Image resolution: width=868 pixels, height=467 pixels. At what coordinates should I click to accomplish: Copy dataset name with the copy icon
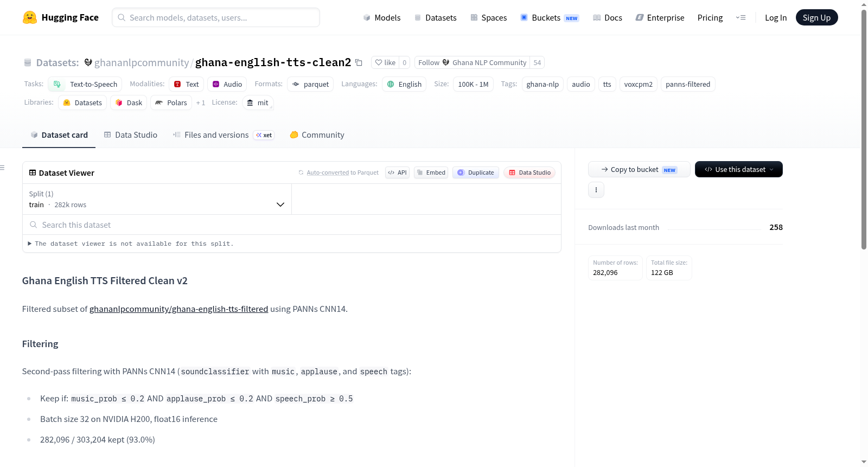tap(359, 62)
